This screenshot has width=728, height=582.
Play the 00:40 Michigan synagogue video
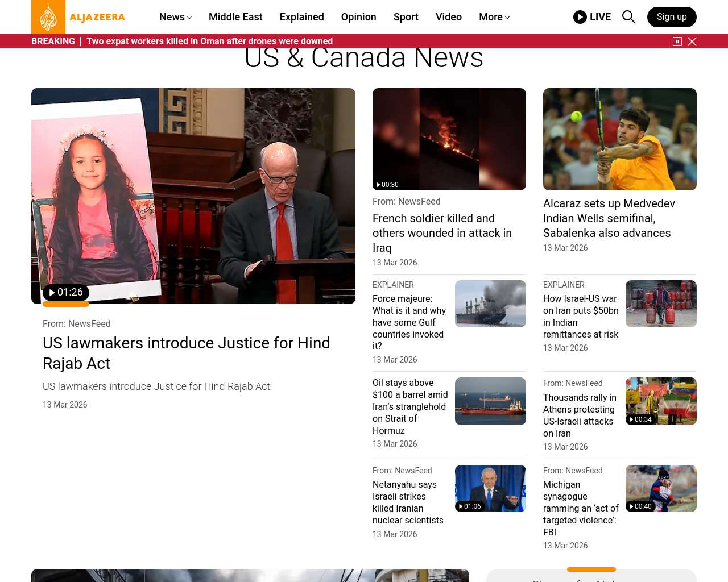pyautogui.click(x=640, y=506)
